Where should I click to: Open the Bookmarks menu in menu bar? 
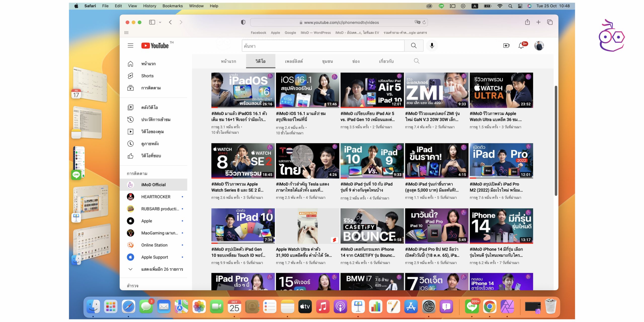[172, 6]
